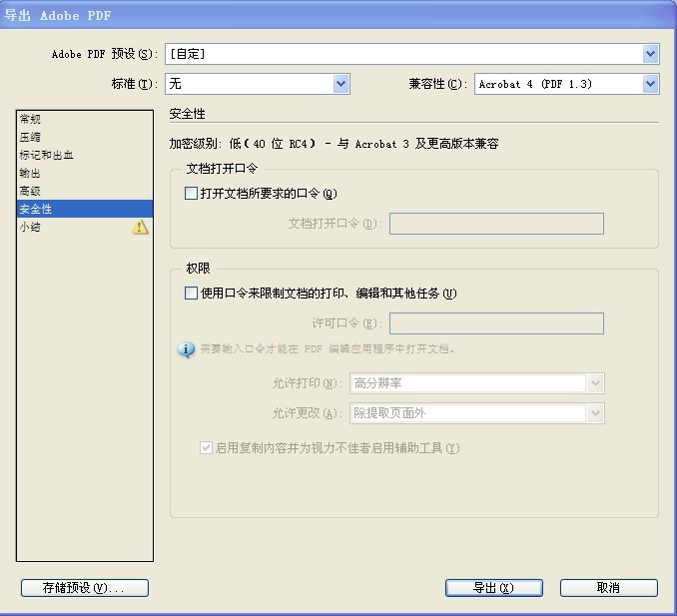Select 小结 in the category list

pyautogui.click(x=85, y=227)
